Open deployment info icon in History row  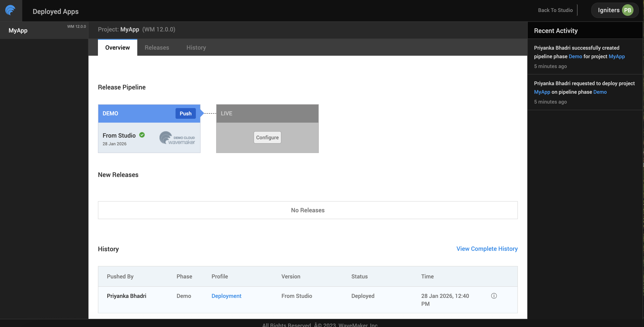click(x=494, y=296)
